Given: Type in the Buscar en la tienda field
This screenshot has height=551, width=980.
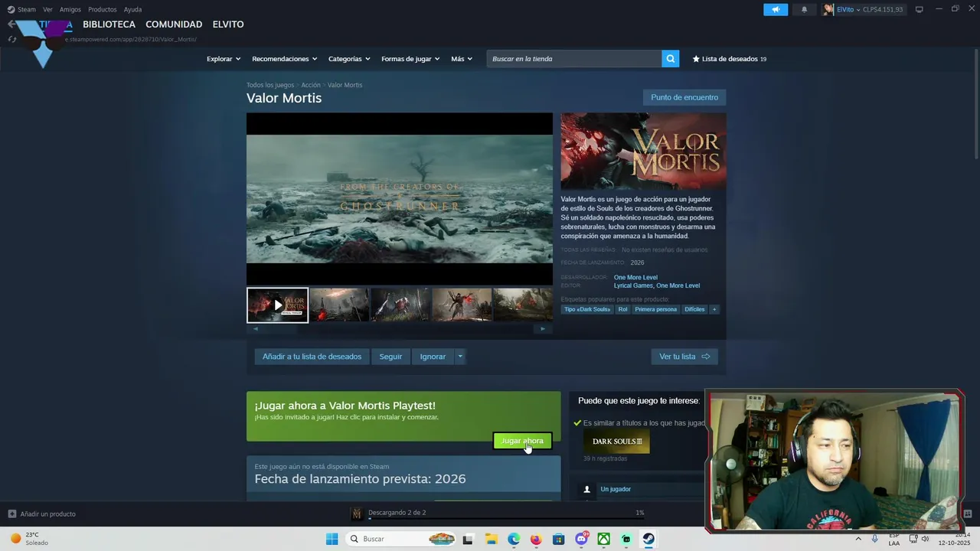Looking at the screenshot, I should coord(574,59).
